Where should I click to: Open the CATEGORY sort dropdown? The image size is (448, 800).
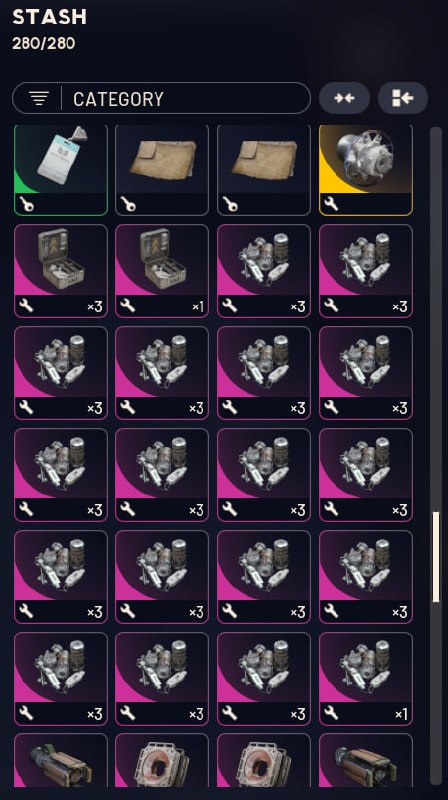click(x=161, y=98)
